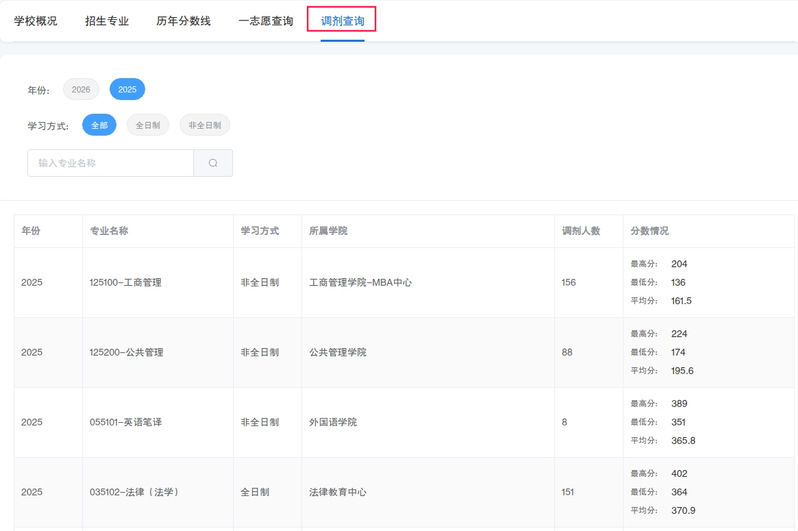Viewport: 798px width, 531px height.
Task: Filter by 全日制 study mode
Action: click(148, 125)
